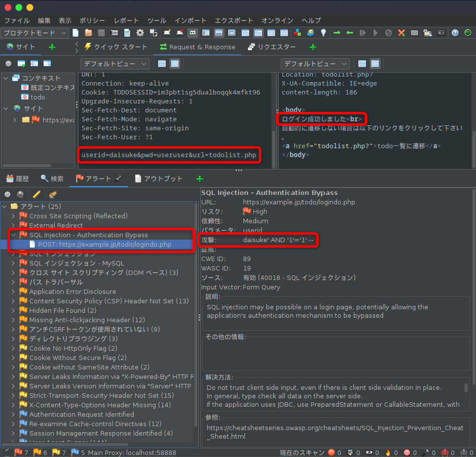
Task: Click the green add breakpoint X icon
Action: 401,33
